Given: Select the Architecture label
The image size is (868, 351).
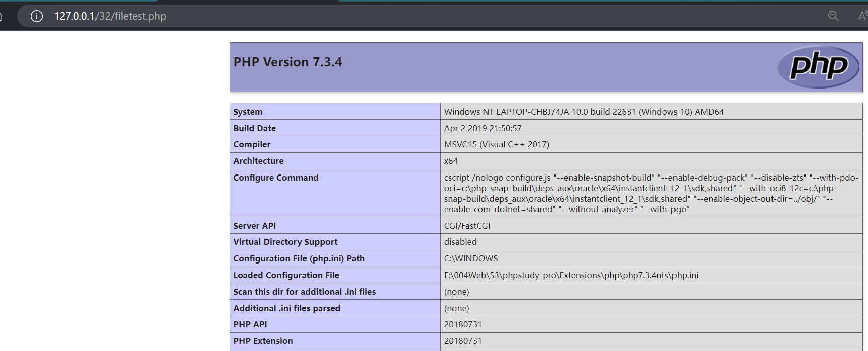Looking at the screenshot, I should tap(258, 161).
